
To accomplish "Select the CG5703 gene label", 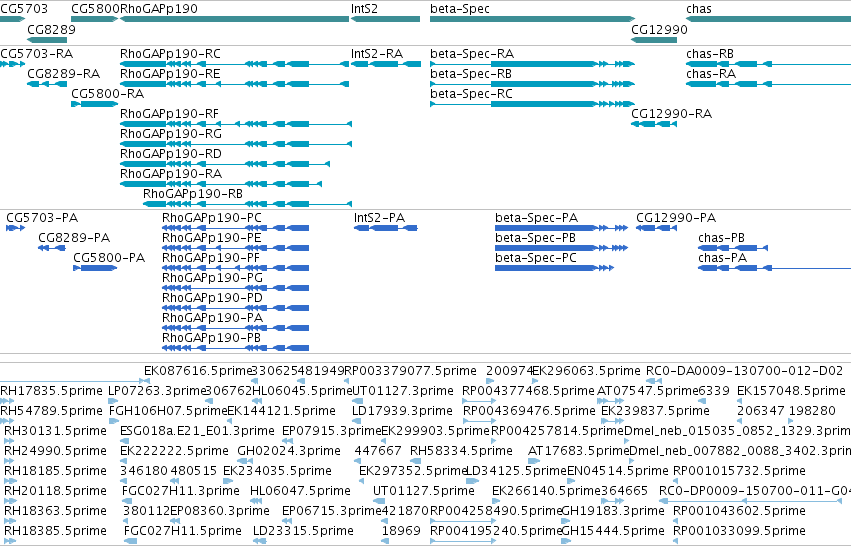I will point(24,9).
